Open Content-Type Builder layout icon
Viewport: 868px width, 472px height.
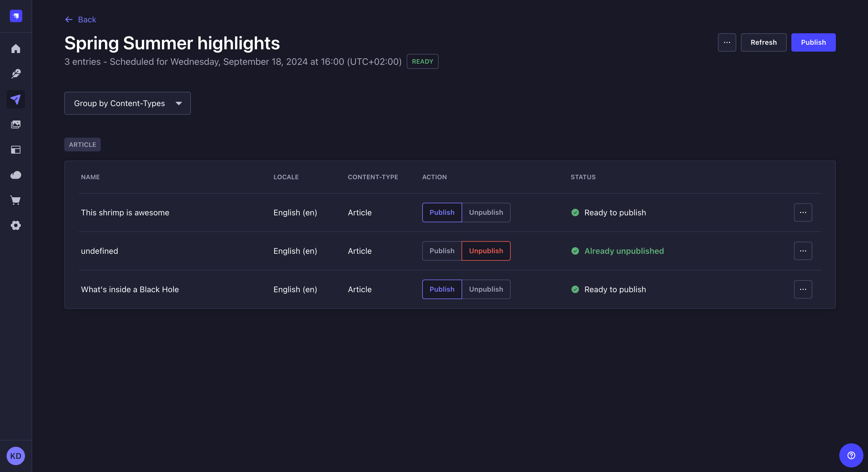coord(16,150)
